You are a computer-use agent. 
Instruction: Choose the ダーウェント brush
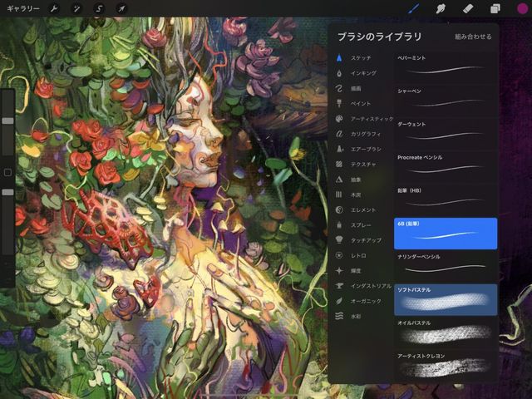coord(446,133)
